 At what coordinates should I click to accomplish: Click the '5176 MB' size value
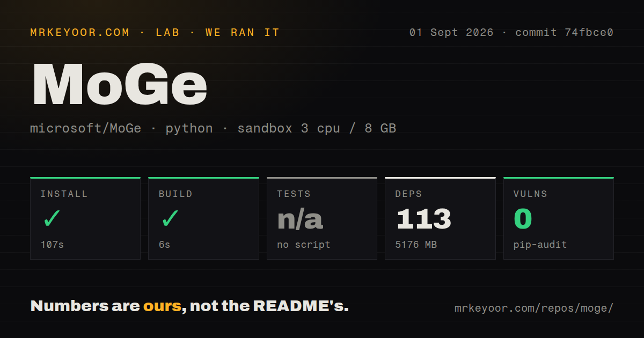416,245
